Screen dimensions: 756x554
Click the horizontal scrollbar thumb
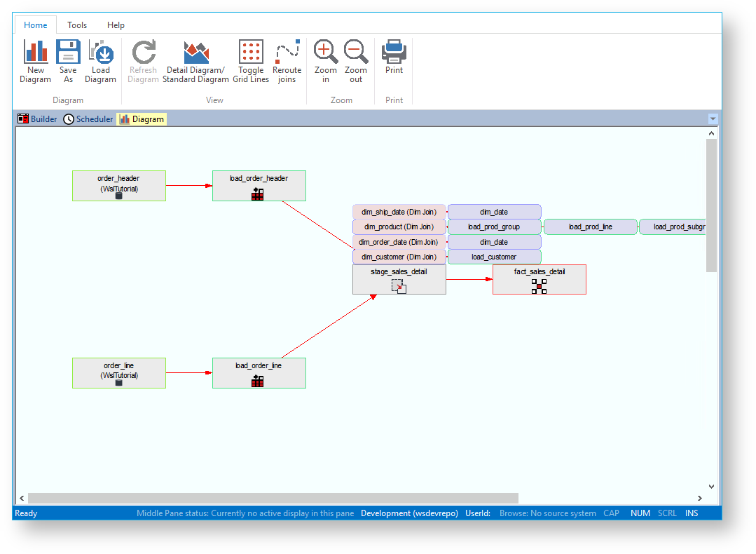coord(273,498)
